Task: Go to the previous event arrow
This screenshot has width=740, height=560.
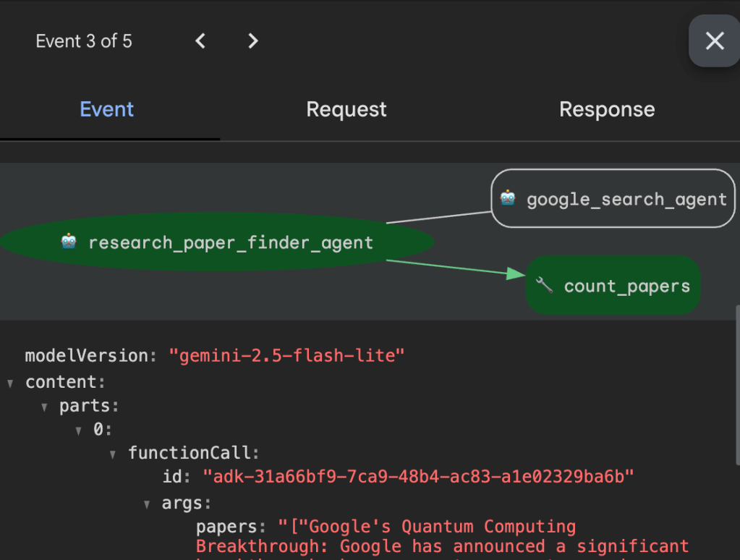Action: pos(201,41)
